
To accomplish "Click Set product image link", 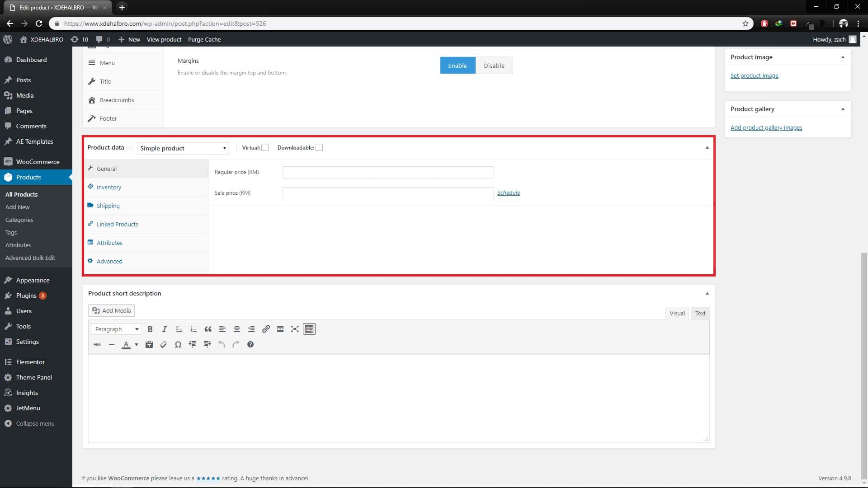I will tap(755, 75).
